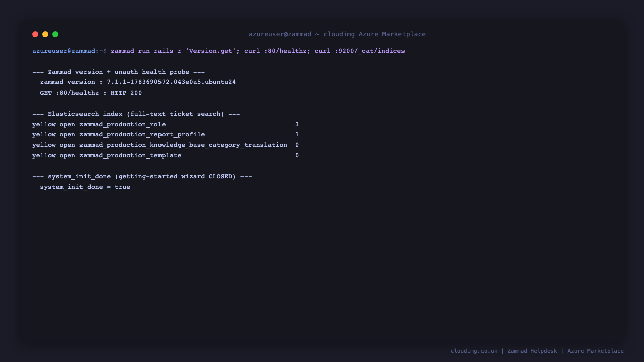The height and width of the screenshot is (362, 644).
Task: Click the command text "zammad run rails r 'Version.get'"
Action: tap(174, 51)
